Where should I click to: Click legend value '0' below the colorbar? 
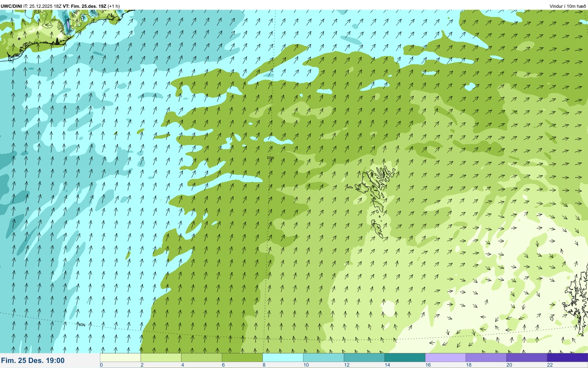pos(101,365)
